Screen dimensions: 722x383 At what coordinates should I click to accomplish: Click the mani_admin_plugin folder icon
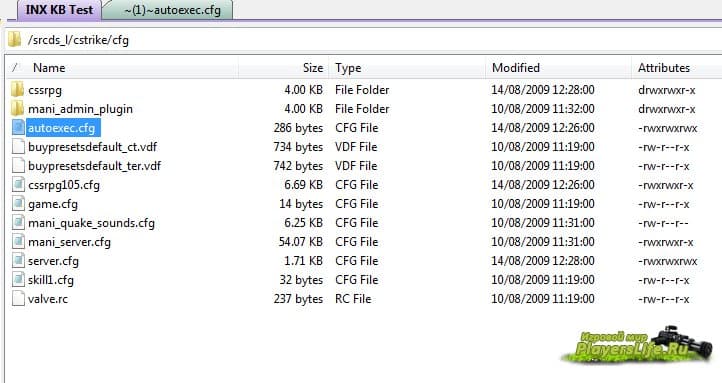(17, 108)
